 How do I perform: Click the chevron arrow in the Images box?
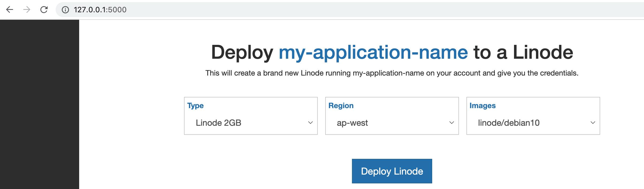click(593, 123)
